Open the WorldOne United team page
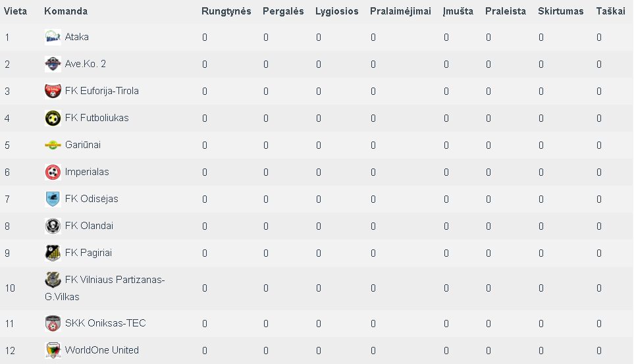 pyautogui.click(x=102, y=350)
